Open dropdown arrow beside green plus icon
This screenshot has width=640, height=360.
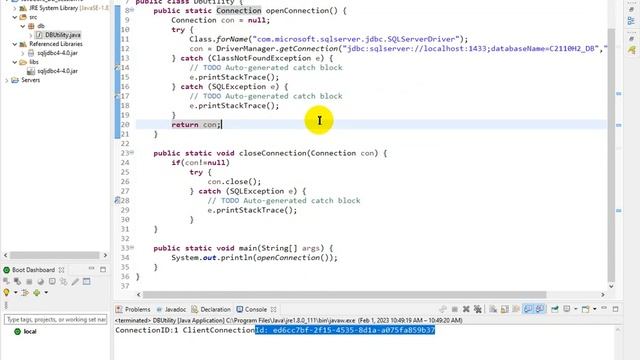(46, 292)
